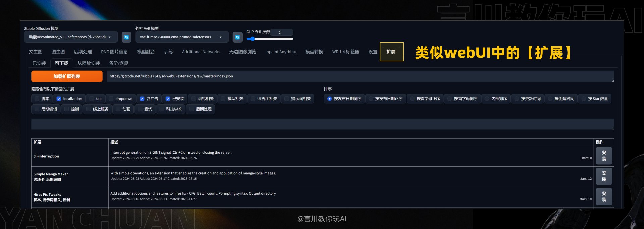Install the cli-interruption extension
Viewport: 644px width, 229px height.
pos(604,156)
